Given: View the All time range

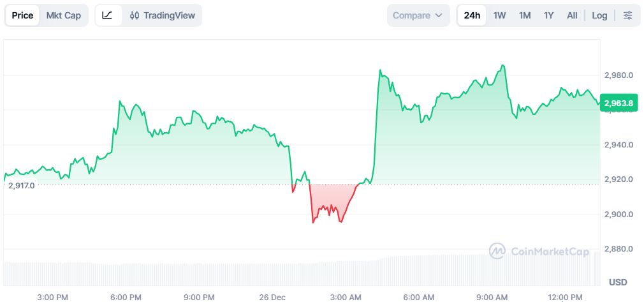Looking at the screenshot, I should (x=572, y=15).
